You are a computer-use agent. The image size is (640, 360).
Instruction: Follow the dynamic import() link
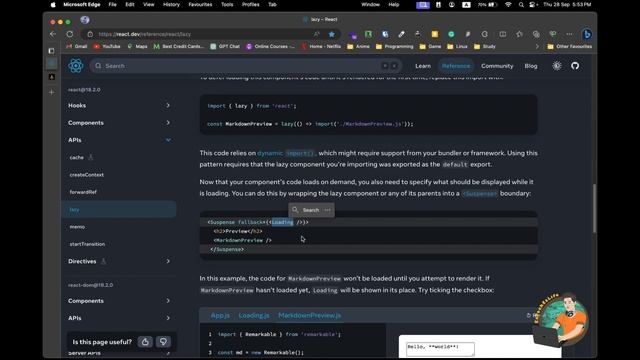coord(286,153)
